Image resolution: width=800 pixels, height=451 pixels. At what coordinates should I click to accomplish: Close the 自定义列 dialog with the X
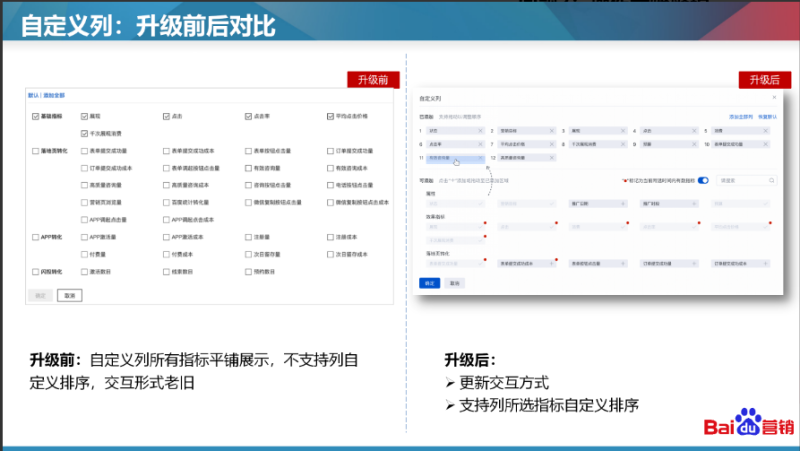774,97
